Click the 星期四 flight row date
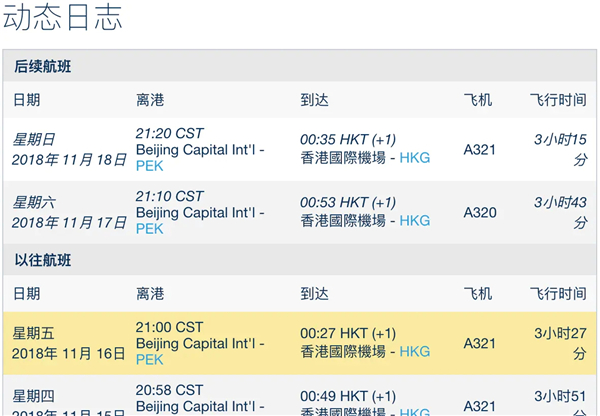Image resolution: width=600 pixels, height=416 pixels. click(34, 393)
